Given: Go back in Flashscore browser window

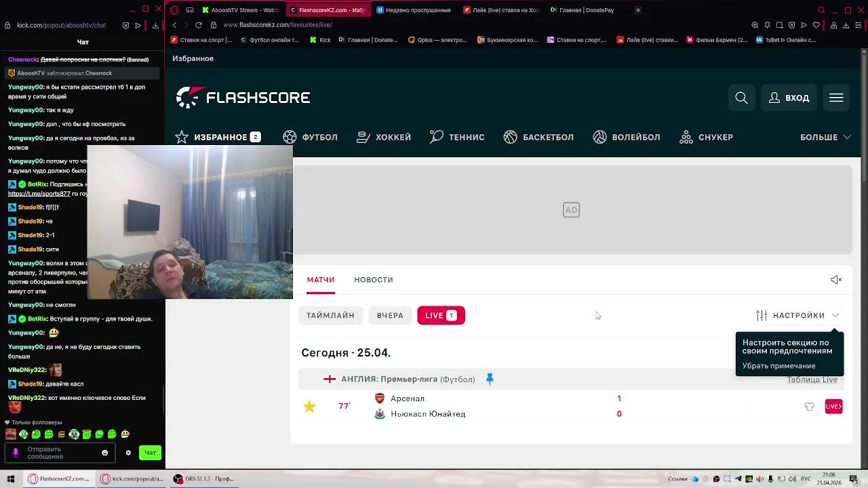Looking at the screenshot, I should (x=174, y=25).
